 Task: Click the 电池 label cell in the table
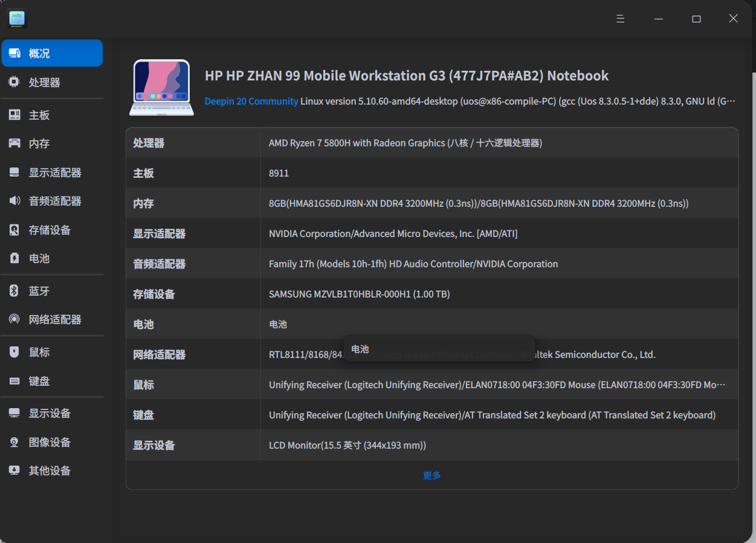point(193,324)
